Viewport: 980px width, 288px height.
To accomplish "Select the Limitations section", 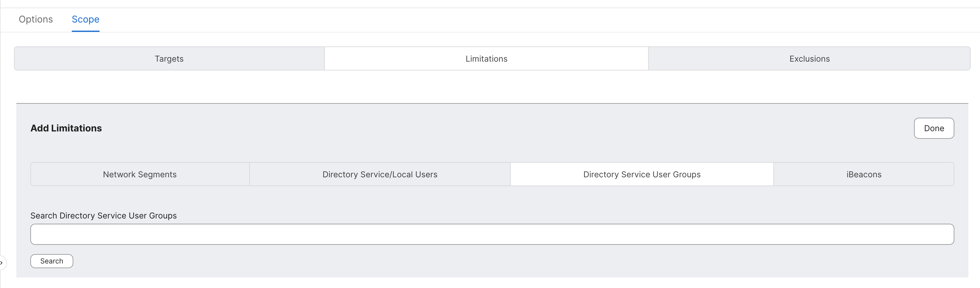I will coord(486,59).
